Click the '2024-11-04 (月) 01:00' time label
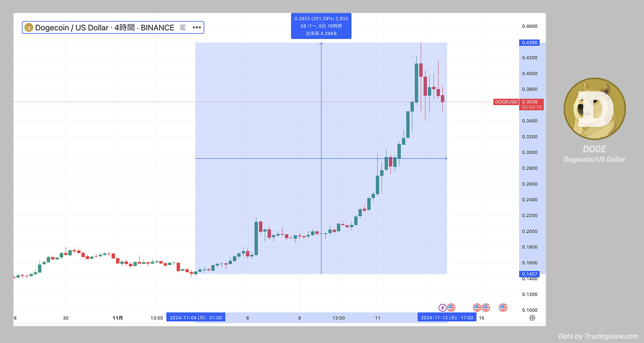This screenshot has height=343, width=644. pyautogui.click(x=196, y=318)
